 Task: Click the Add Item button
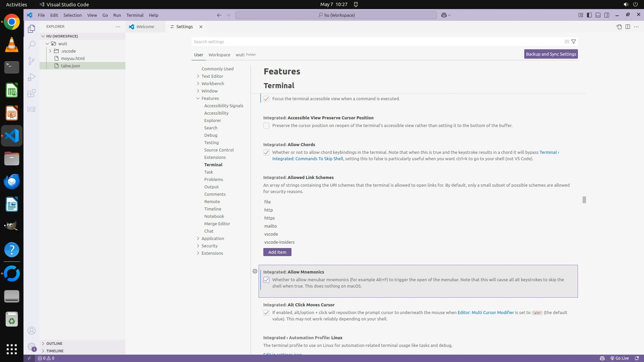tap(277, 252)
